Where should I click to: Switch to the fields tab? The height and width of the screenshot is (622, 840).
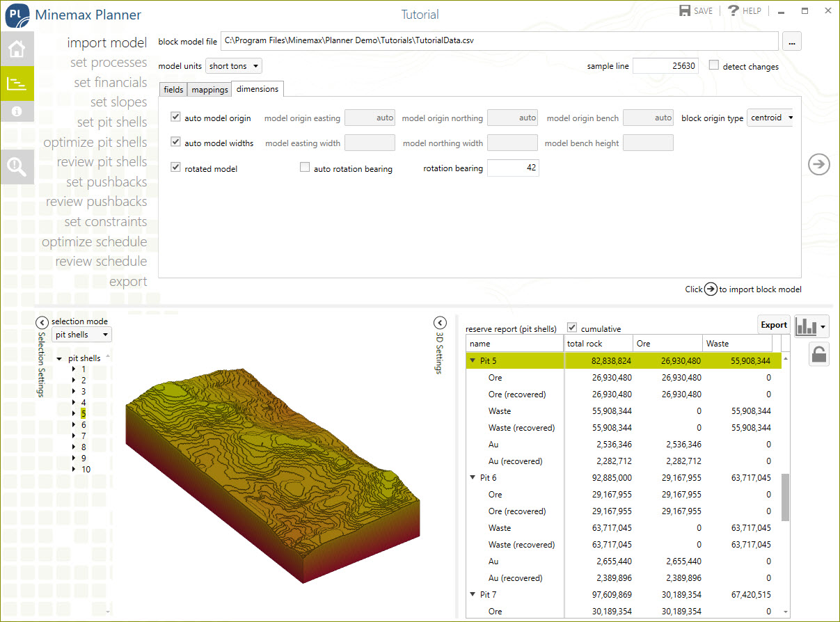(173, 90)
